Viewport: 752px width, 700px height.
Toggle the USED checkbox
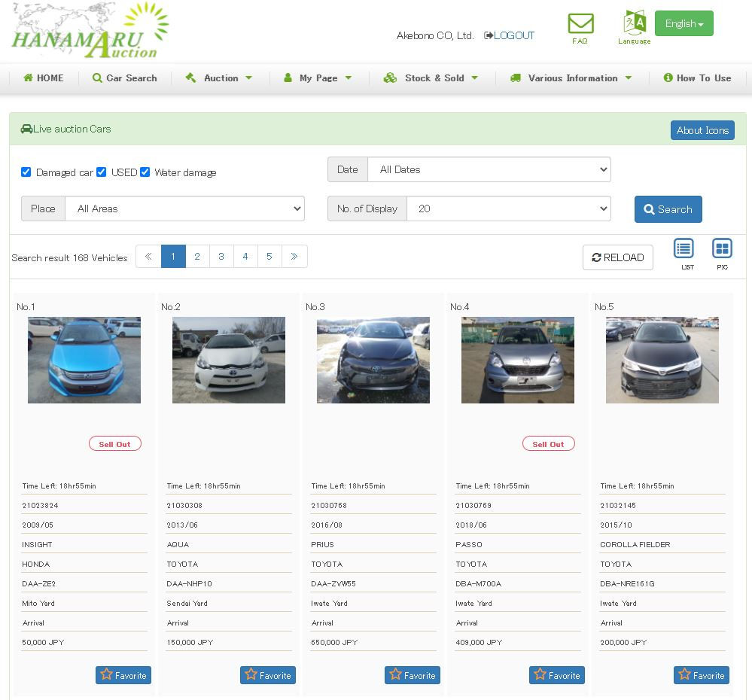[x=101, y=172]
